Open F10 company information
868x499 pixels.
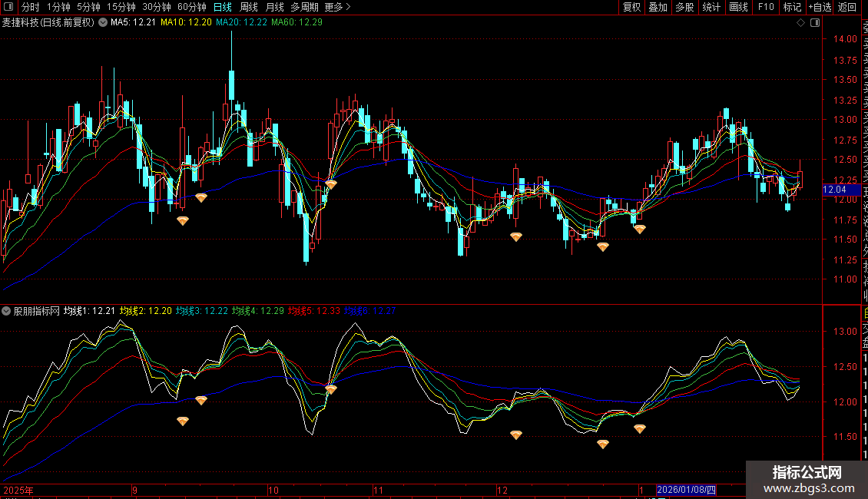[x=766, y=7]
